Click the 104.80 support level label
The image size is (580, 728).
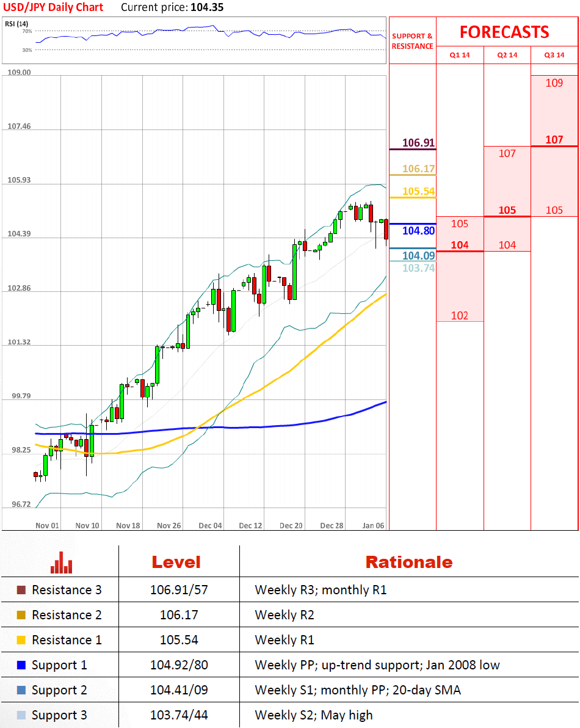418,231
